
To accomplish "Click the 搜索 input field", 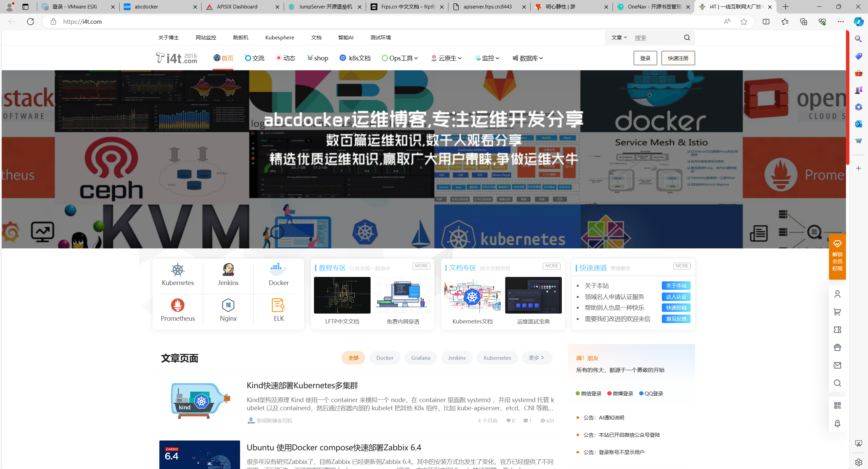I will coord(656,38).
